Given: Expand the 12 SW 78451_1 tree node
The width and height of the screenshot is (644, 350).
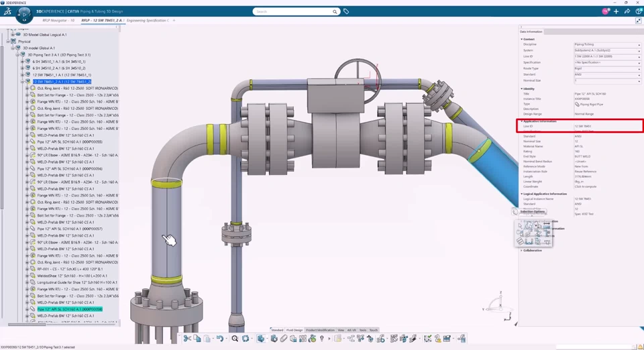Looking at the screenshot, I should 23,75.
